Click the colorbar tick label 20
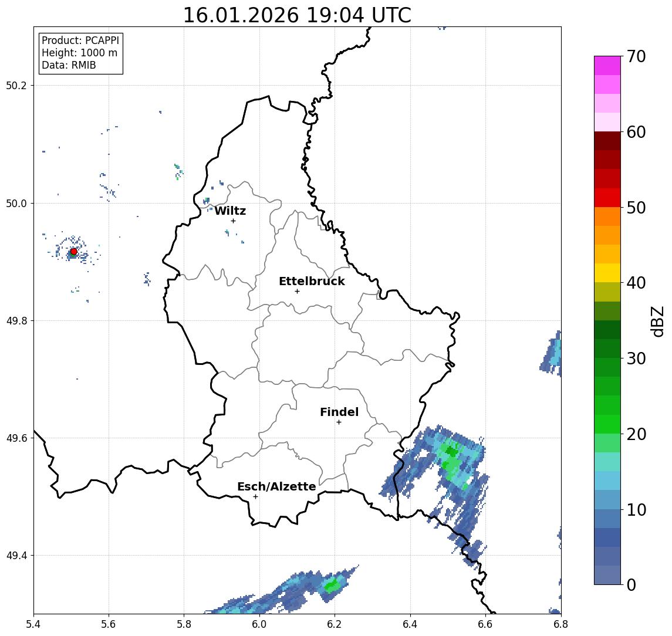Screen dimensions: 672x636 pos(636,434)
